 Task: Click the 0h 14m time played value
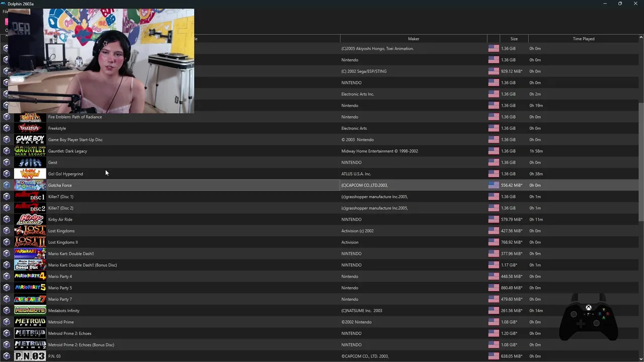536,311
